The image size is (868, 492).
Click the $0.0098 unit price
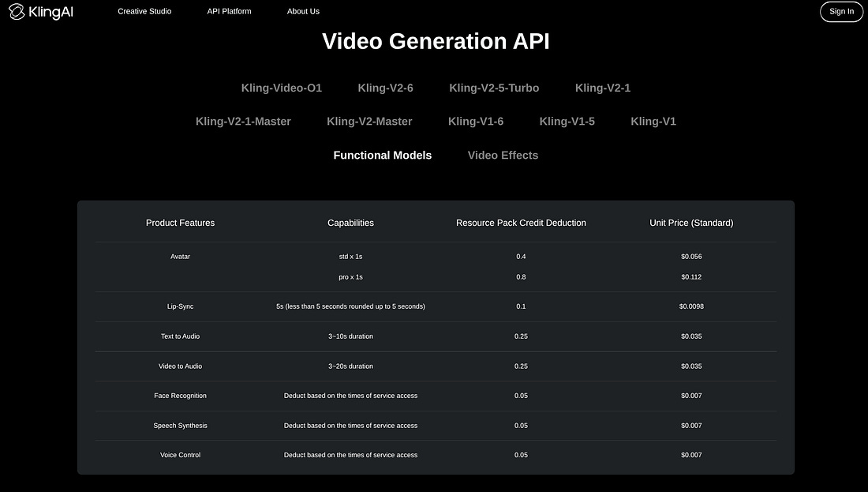[691, 306]
